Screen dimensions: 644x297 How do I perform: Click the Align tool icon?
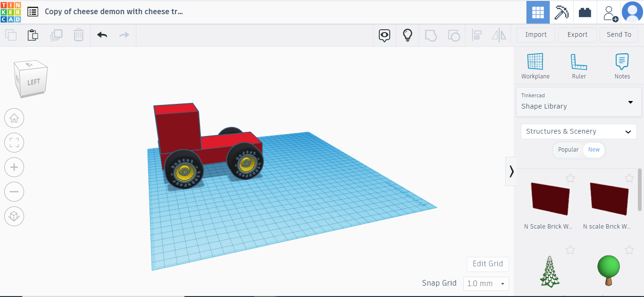click(x=477, y=35)
